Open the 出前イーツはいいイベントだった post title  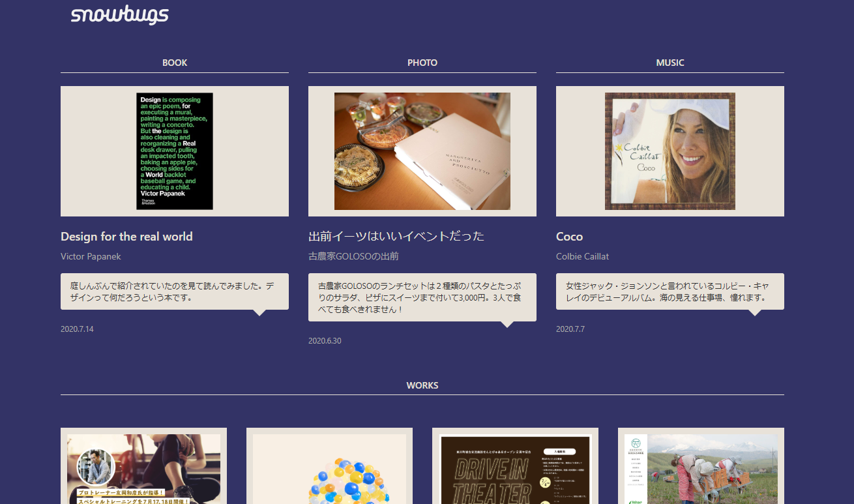396,236
